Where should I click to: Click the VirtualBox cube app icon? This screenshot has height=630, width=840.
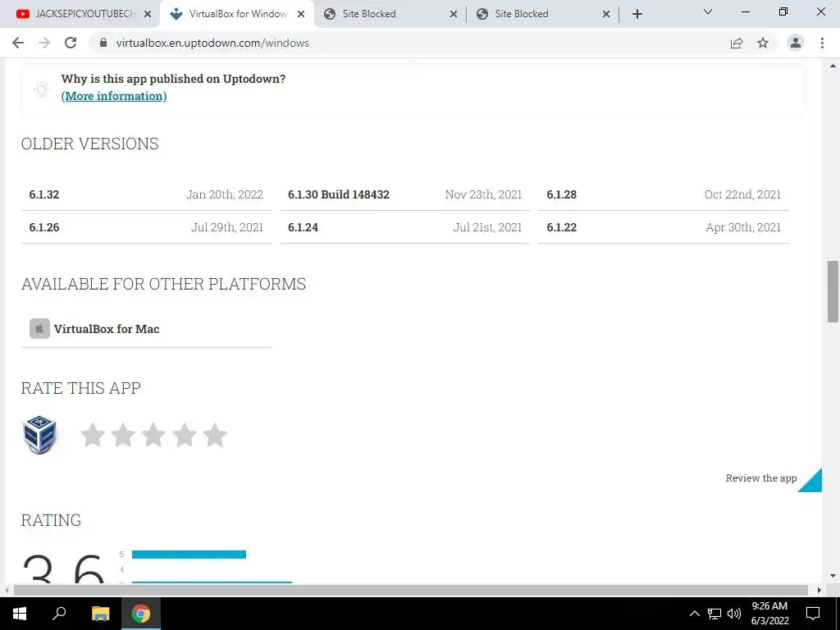tap(39, 435)
